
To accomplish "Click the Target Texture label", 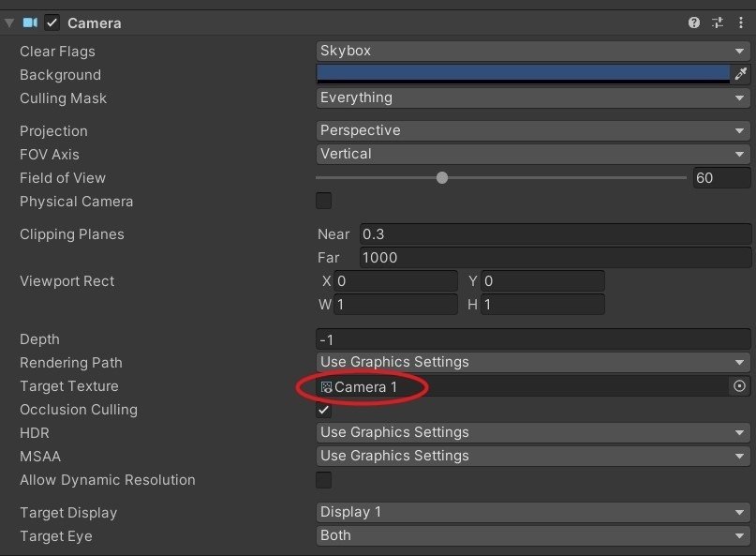I will pos(69,386).
